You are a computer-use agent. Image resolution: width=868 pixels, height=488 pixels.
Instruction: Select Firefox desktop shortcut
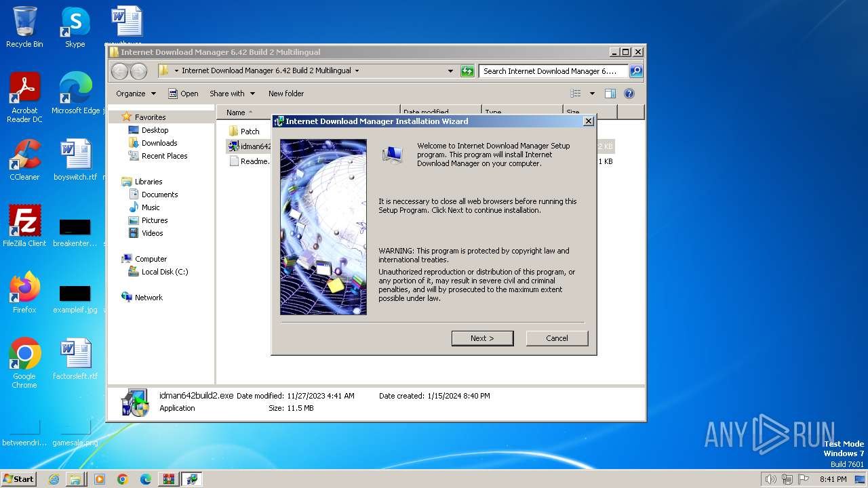pos(24,293)
